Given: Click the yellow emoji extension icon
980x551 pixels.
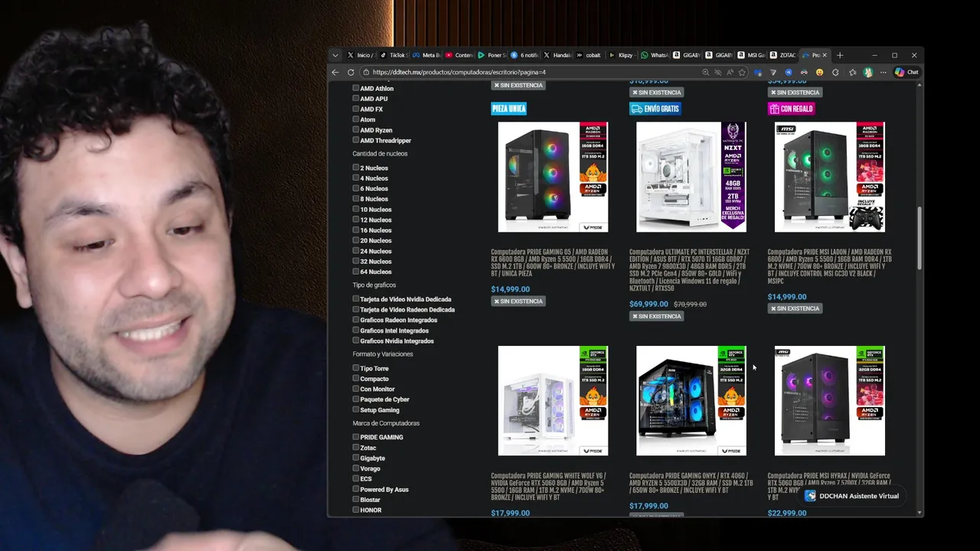Looking at the screenshot, I should tap(819, 72).
